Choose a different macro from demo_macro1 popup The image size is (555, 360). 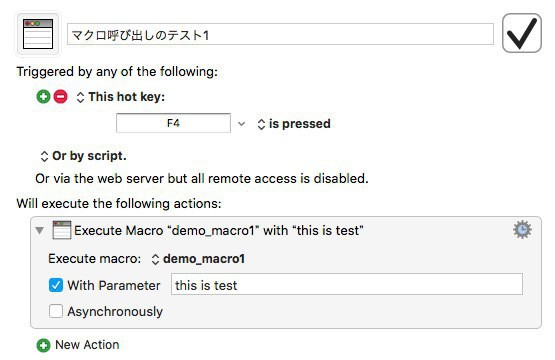click(198, 259)
